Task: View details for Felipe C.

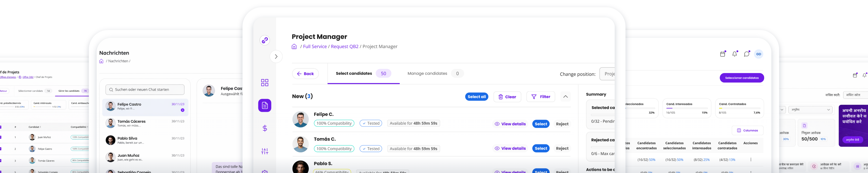Action: pyautogui.click(x=510, y=124)
